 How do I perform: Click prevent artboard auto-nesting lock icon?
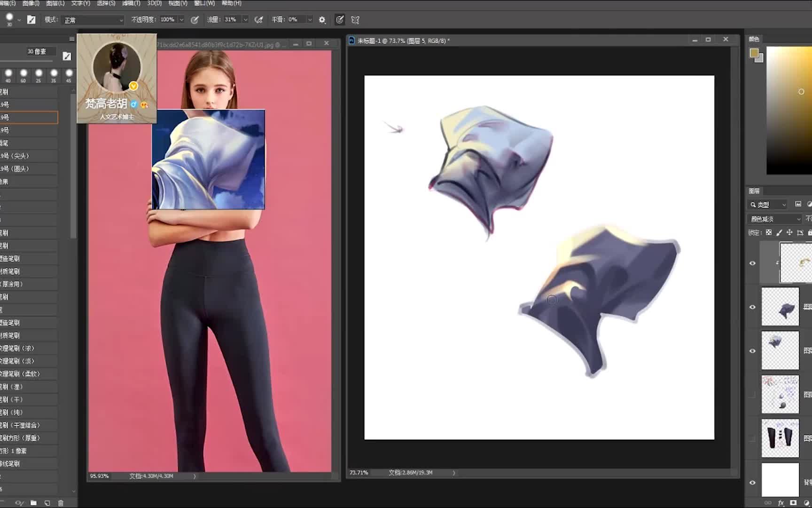point(800,232)
